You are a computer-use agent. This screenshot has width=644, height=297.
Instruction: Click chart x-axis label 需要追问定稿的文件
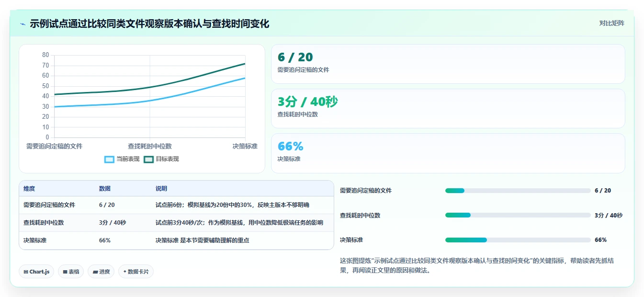coord(54,146)
